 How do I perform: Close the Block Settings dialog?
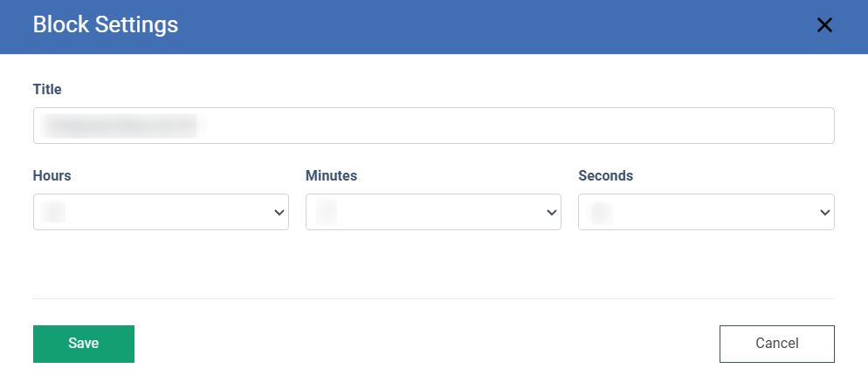point(824,25)
